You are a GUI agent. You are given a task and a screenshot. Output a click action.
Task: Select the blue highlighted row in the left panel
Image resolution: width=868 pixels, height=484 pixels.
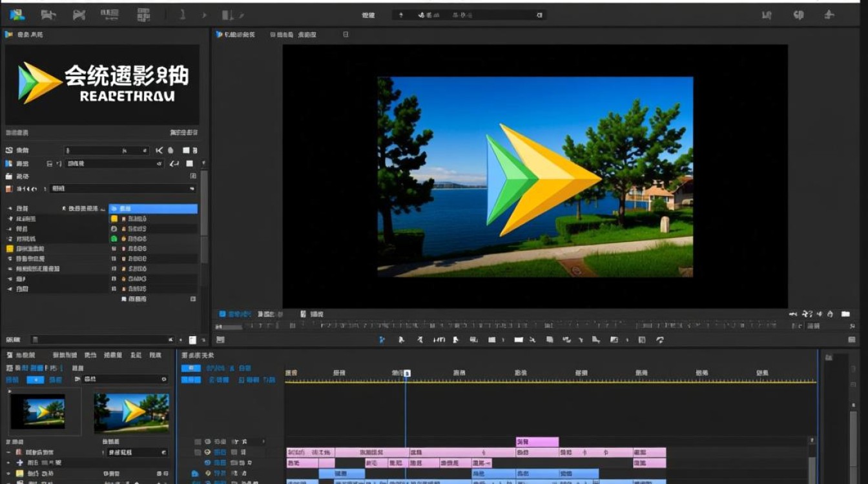click(x=153, y=208)
